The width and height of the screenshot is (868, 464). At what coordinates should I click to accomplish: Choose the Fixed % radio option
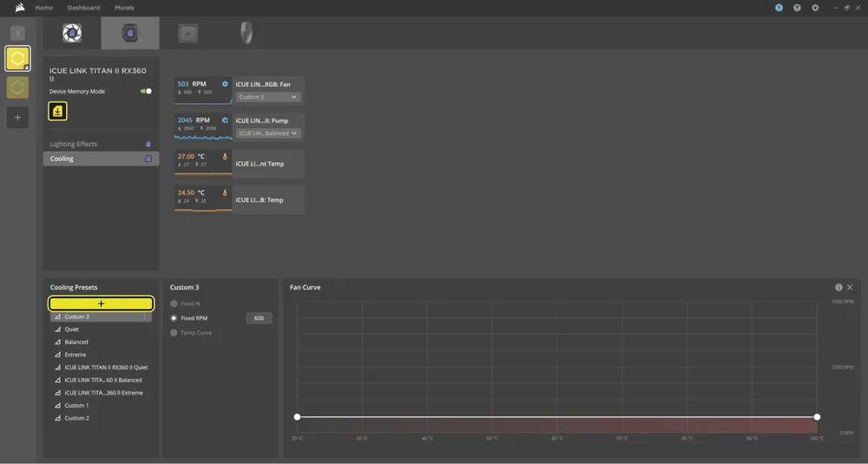(174, 304)
